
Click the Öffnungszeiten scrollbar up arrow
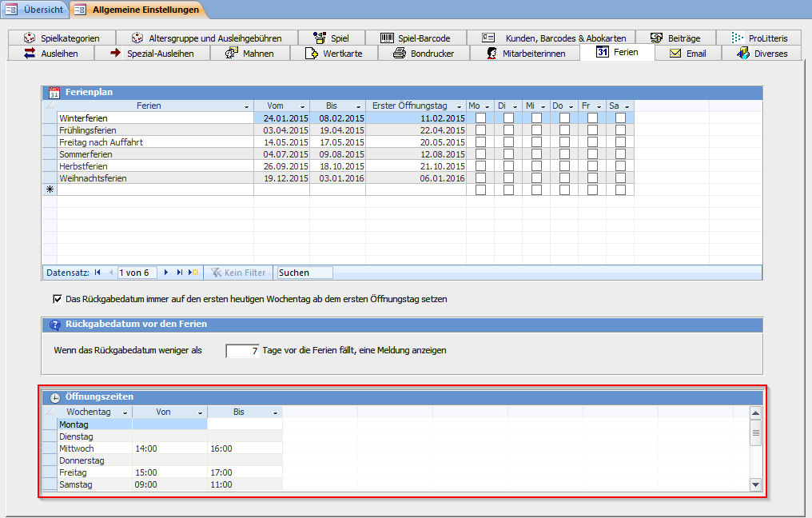755,412
